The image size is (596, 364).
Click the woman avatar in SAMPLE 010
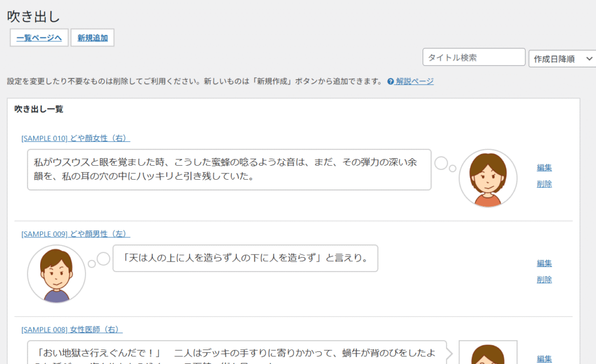coord(488,178)
